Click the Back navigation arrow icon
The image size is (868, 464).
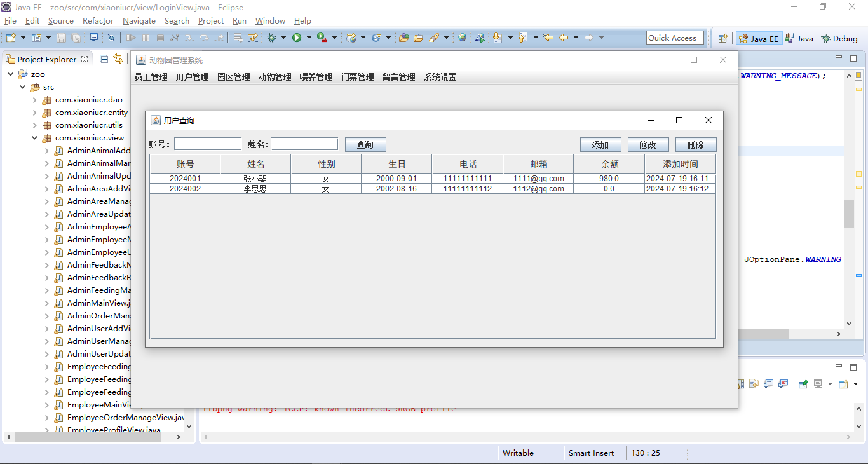point(564,38)
